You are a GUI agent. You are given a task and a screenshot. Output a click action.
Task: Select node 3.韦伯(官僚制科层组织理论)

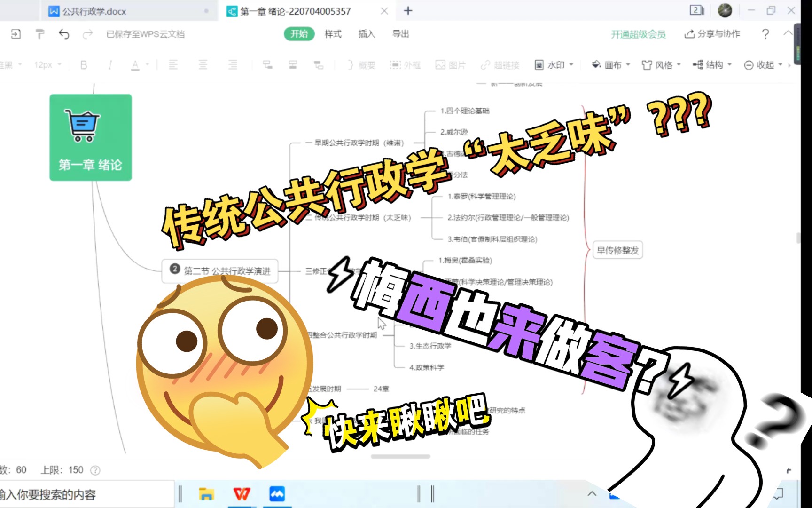(492, 239)
